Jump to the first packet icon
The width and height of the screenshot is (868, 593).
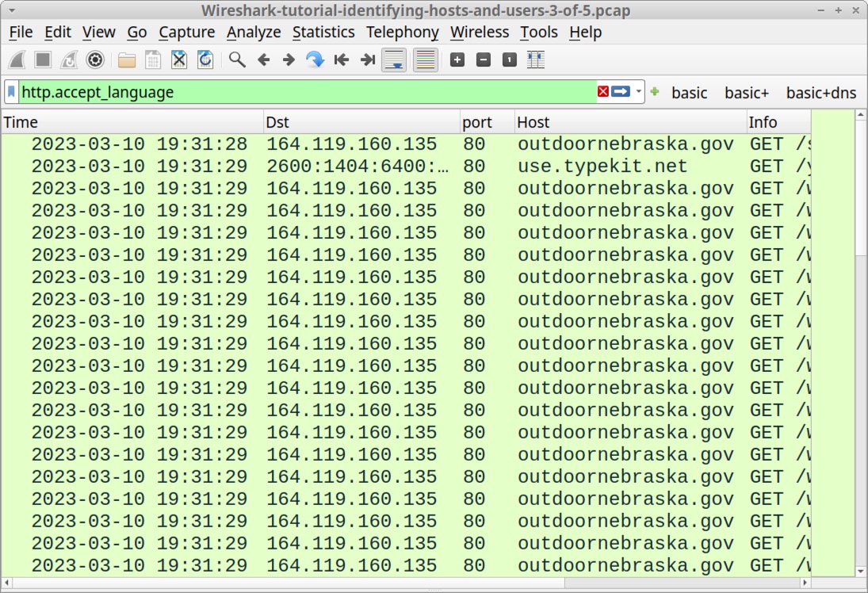click(342, 59)
